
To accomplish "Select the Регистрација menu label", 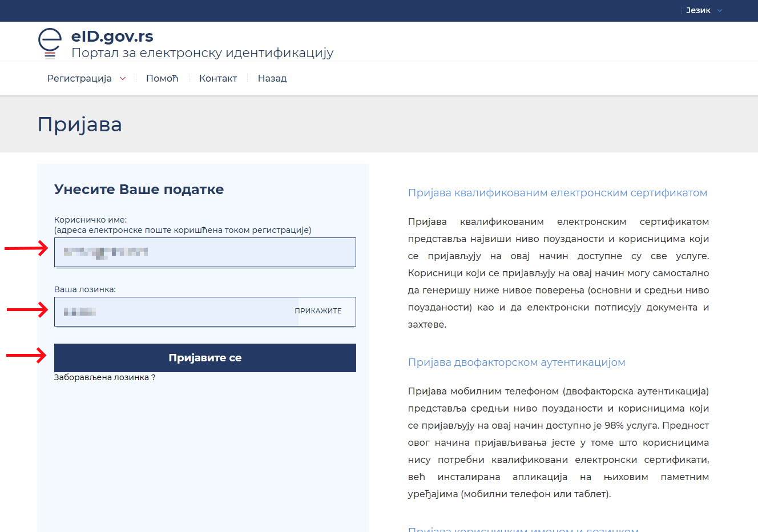I will 79,78.
